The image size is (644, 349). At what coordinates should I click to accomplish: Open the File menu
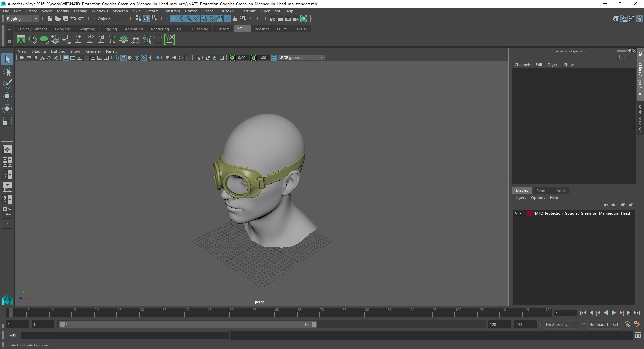[6, 11]
